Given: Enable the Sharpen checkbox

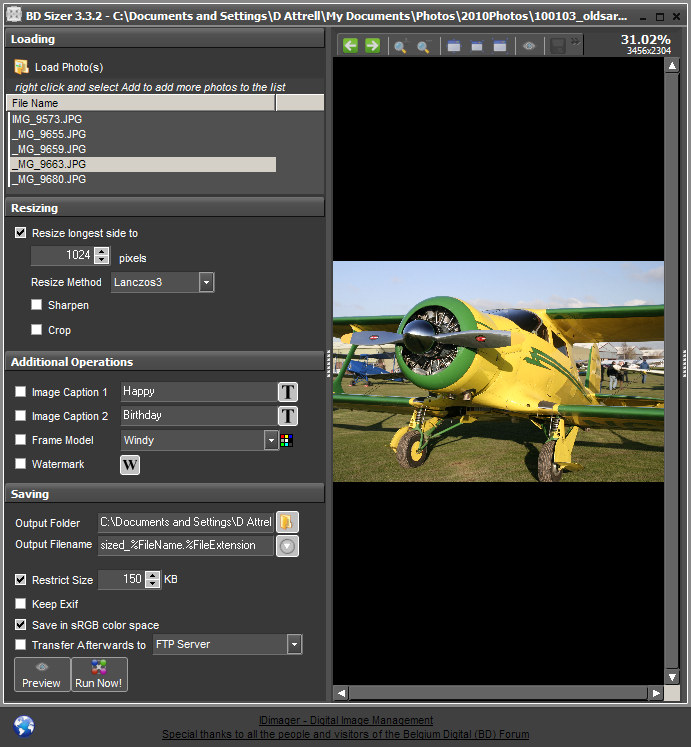Looking at the screenshot, I should tap(37, 305).
